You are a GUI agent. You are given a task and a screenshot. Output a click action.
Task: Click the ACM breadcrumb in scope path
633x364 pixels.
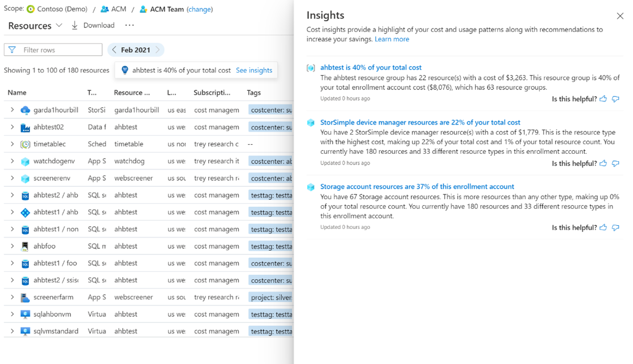119,9
